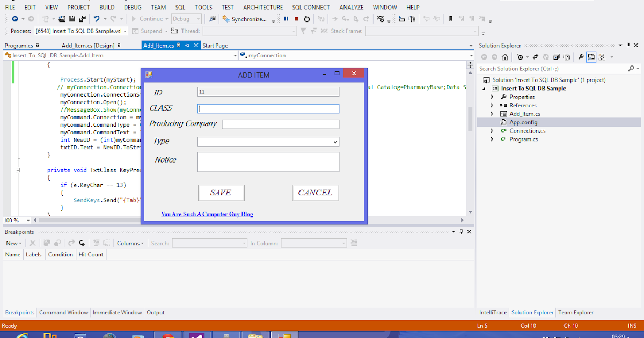
Task: Click the Open File toolbar icon
Action: pos(62,19)
